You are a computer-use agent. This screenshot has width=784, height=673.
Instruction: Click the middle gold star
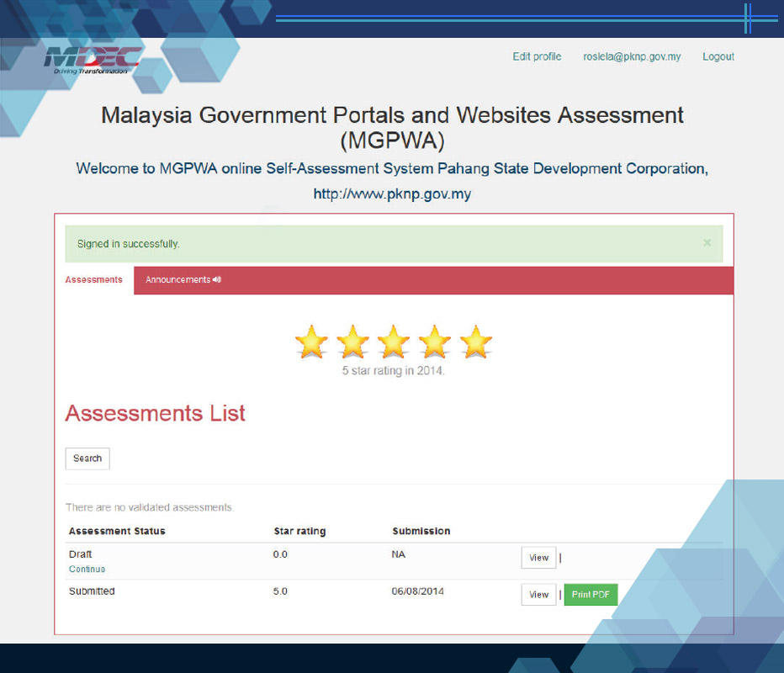point(394,342)
